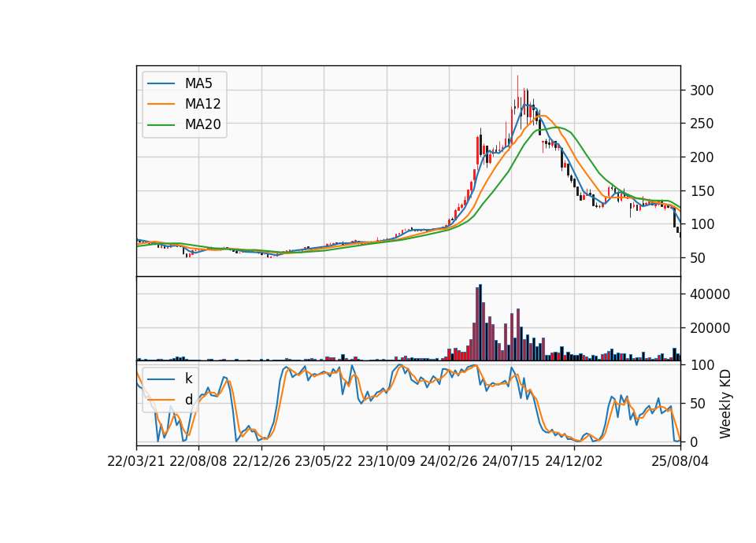Click the 20000 volume axis label
This screenshot has width=756, height=543.
(710, 328)
